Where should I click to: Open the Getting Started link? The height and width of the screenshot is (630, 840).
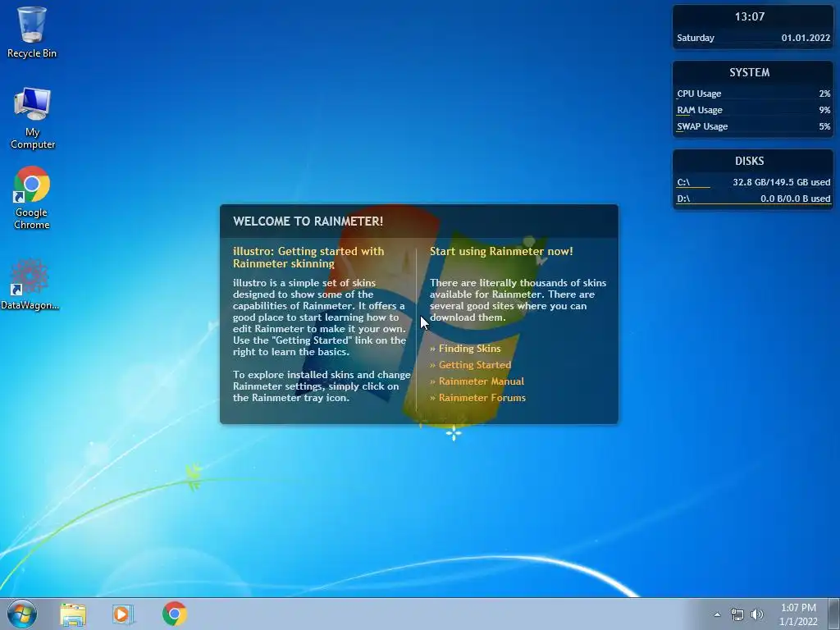click(475, 365)
